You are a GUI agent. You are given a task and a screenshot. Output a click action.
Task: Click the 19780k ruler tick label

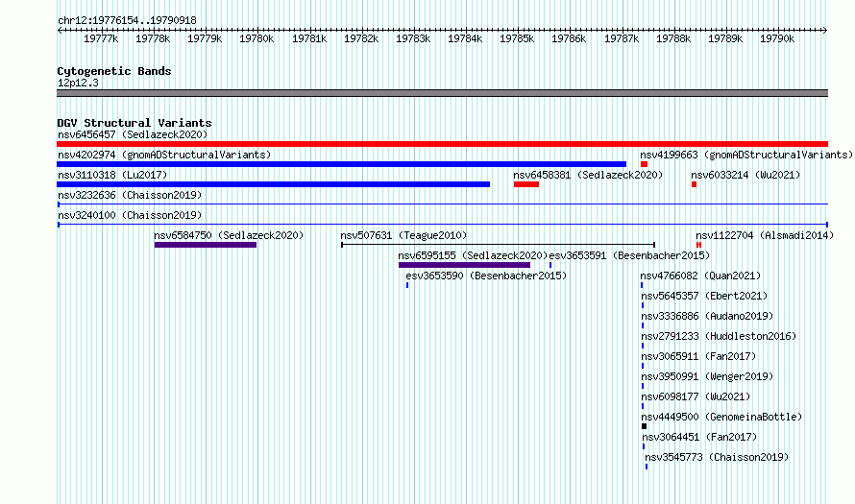pyautogui.click(x=256, y=38)
